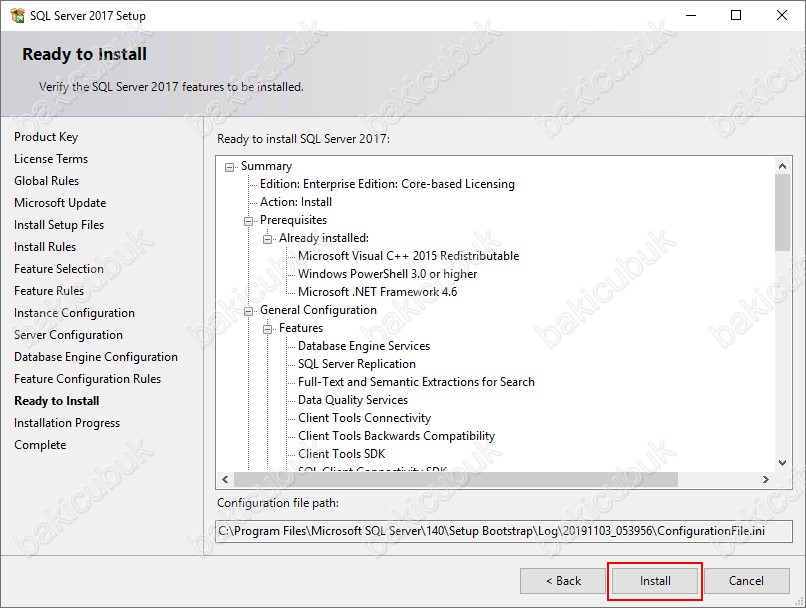Select Microsoft Visual C++ 2015 Redistributable item
Image resolution: width=806 pixels, height=608 pixels.
[409, 256]
